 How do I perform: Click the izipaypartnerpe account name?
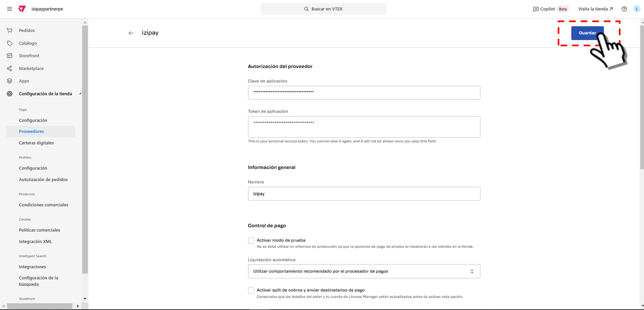tap(47, 9)
